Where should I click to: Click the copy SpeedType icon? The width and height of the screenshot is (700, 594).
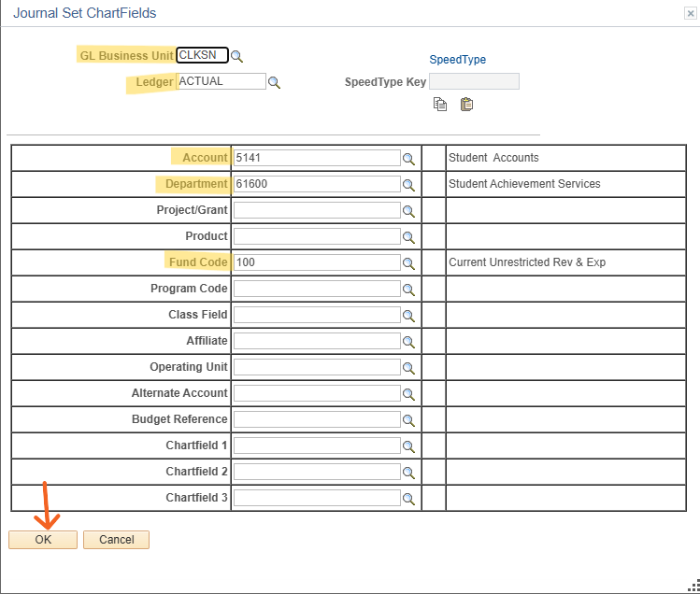coord(440,105)
